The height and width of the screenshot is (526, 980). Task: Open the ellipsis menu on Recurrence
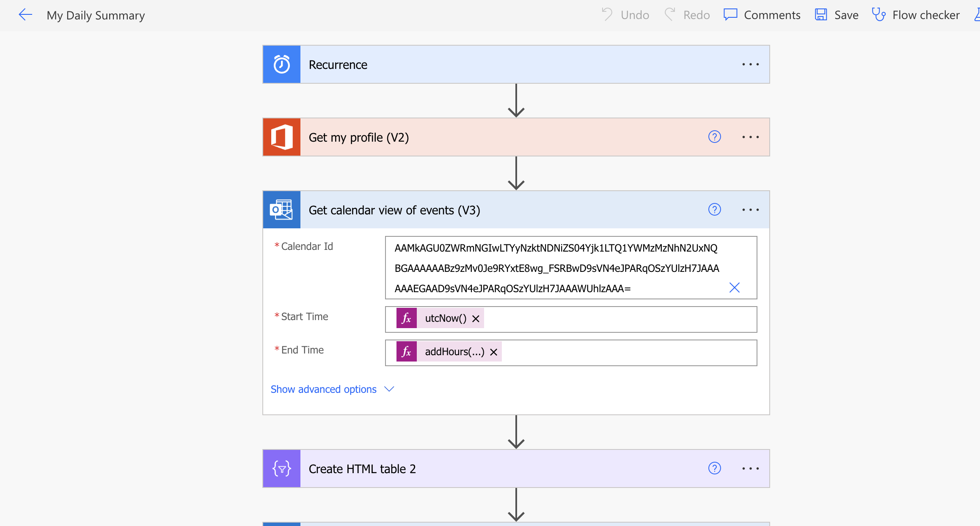coord(750,64)
